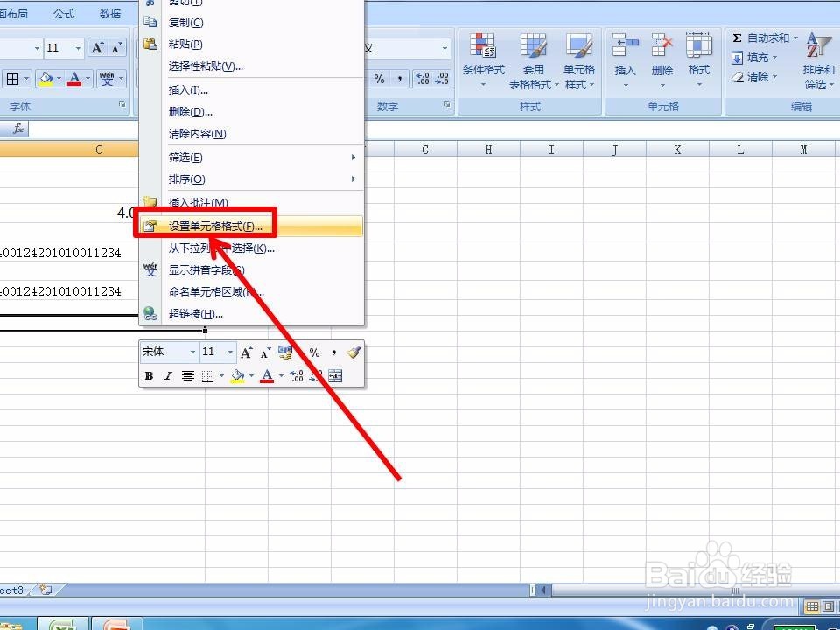Click accounting number format in mini toolbar
The image size is (840, 630).
(x=285, y=353)
